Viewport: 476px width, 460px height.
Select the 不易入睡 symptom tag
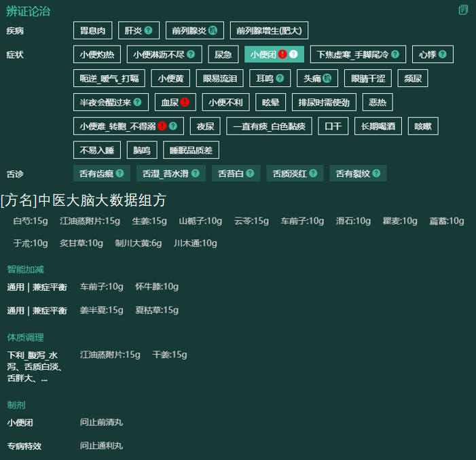(97, 150)
